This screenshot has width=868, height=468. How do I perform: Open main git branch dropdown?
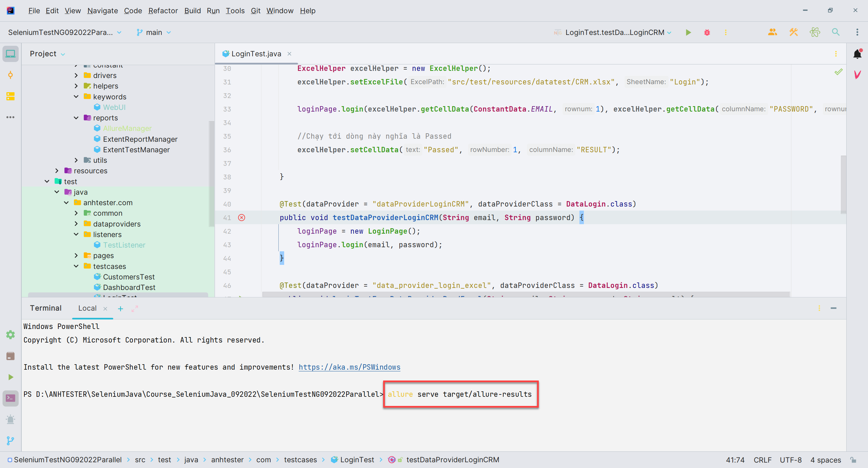coord(154,32)
